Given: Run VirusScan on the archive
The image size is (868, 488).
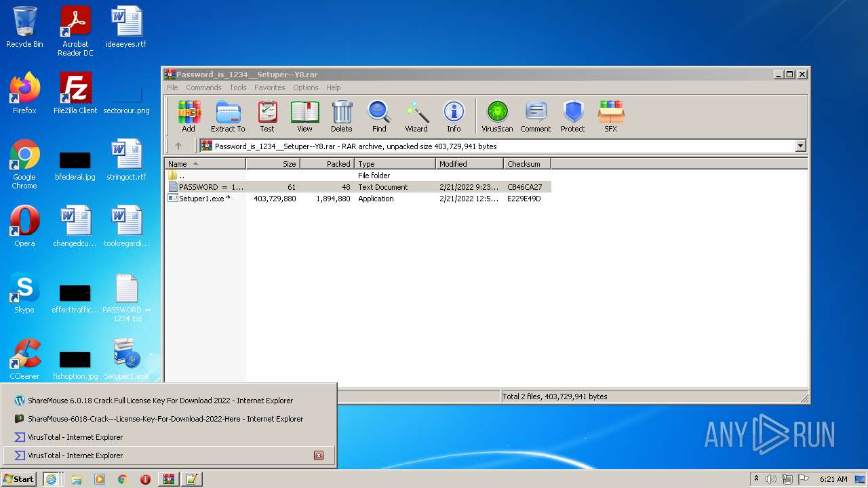Looking at the screenshot, I should coord(497,117).
